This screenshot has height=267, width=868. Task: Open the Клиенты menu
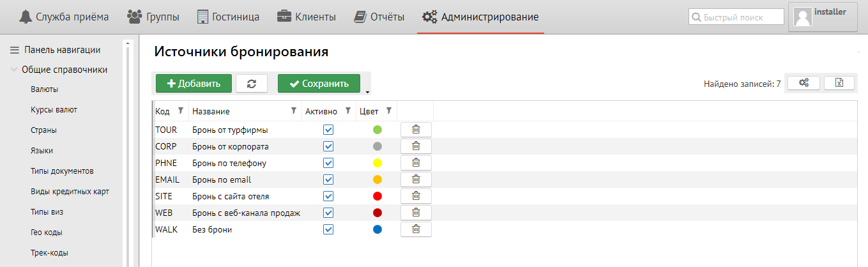pos(307,17)
